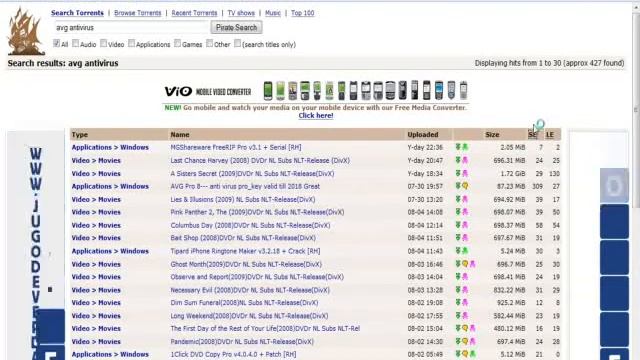
Task: Check the Other category checkbox
Action: [209, 43]
